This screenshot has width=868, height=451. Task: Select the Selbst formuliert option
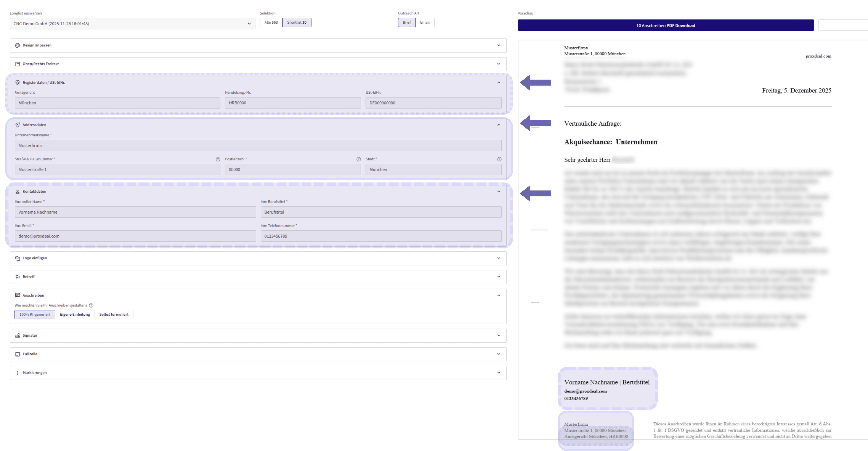pyautogui.click(x=114, y=315)
